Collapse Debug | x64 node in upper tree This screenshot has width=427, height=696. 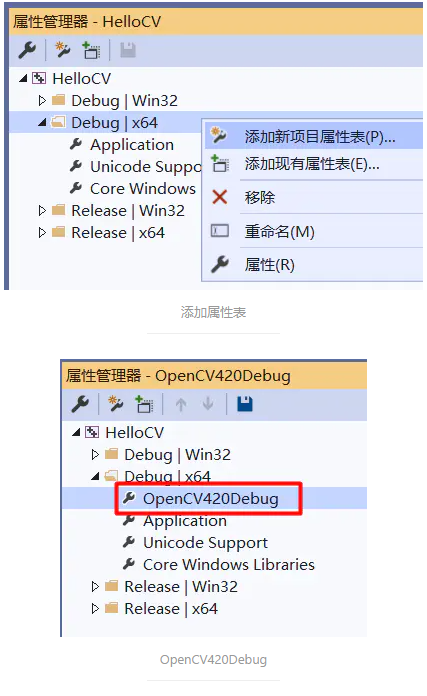coord(42,123)
